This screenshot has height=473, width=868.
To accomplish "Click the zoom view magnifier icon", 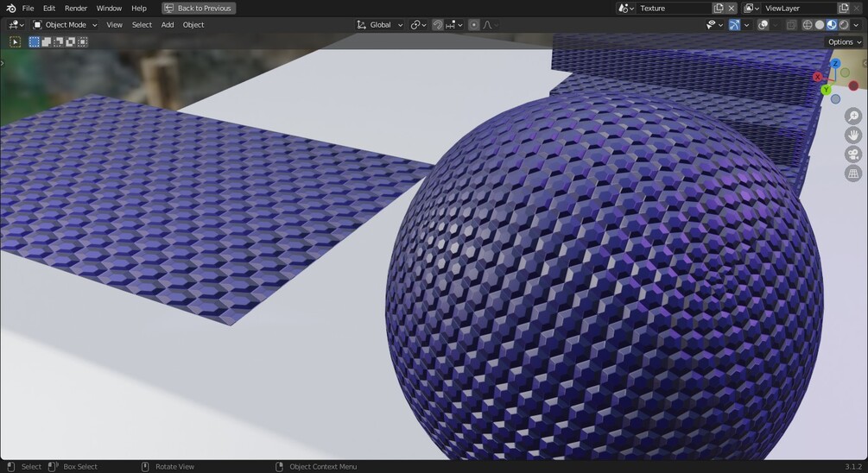I will tap(853, 117).
